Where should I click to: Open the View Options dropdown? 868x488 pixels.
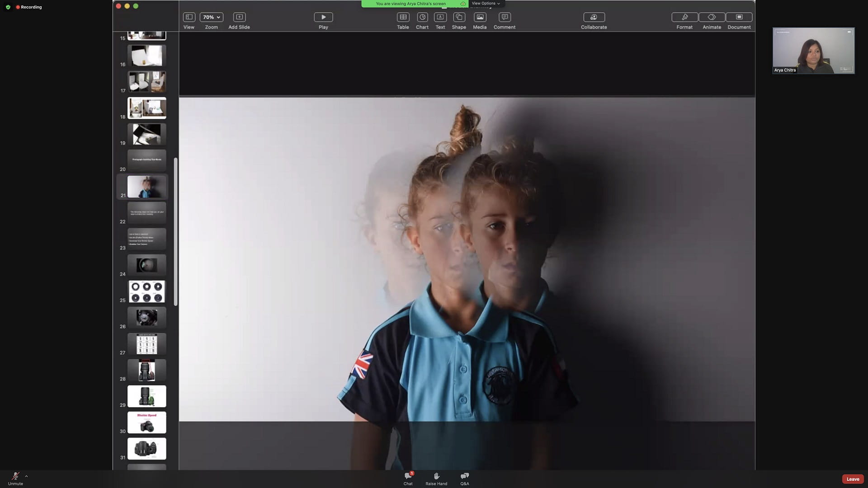pos(486,4)
